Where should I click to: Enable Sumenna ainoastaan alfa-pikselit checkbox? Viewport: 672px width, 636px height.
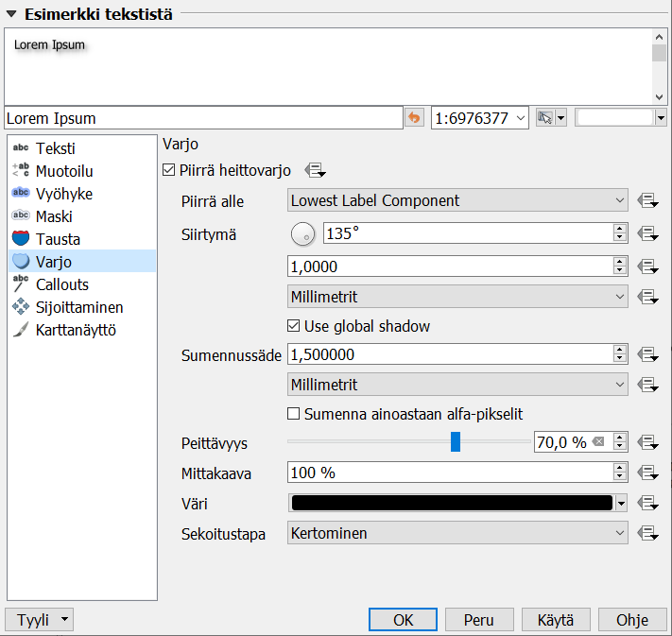pyautogui.click(x=294, y=414)
